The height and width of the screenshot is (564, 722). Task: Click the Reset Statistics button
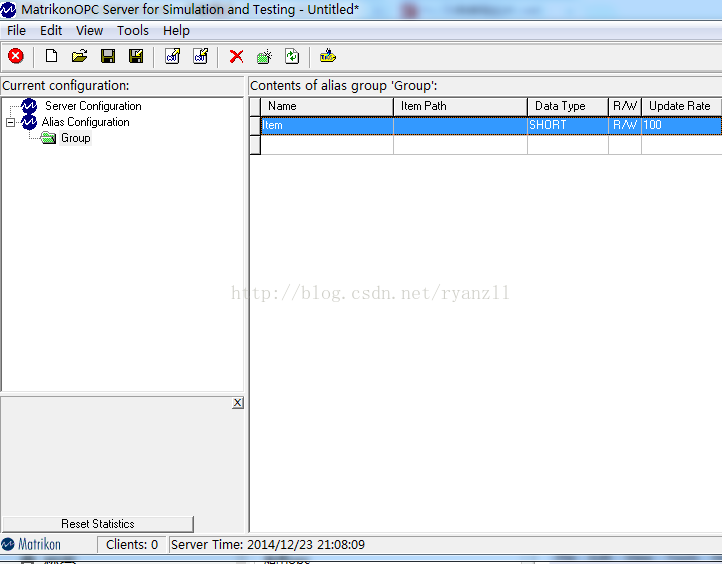[x=98, y=524]
